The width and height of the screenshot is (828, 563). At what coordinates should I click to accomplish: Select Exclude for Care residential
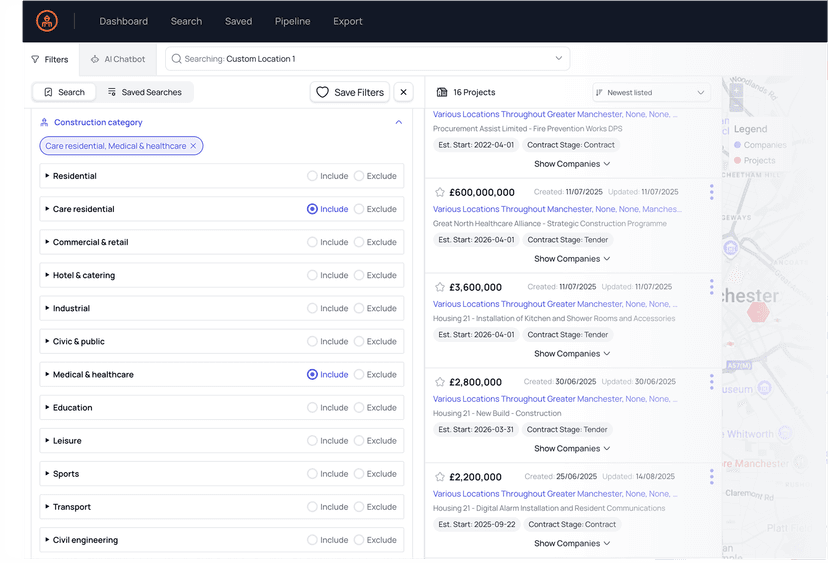click(x=359, y=209)
